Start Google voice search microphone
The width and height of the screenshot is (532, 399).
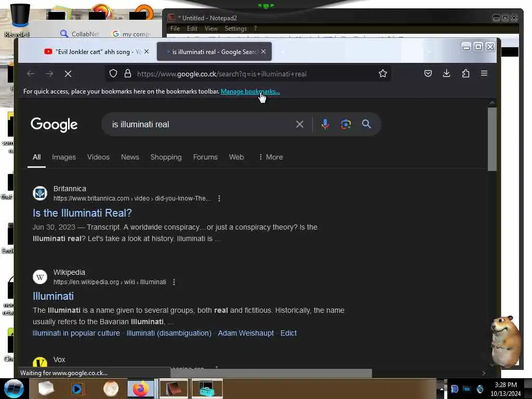click(x=325, y=124)
